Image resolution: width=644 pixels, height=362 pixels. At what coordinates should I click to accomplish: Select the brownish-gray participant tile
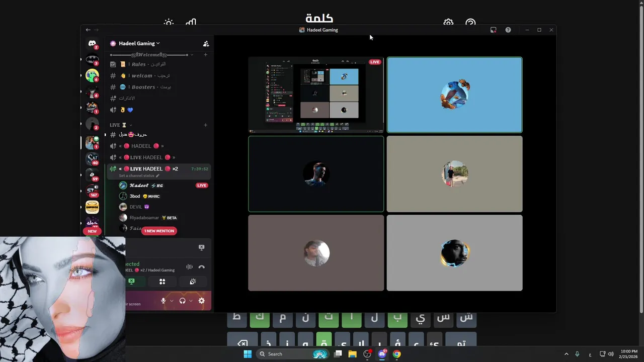(x=316, y=253)
